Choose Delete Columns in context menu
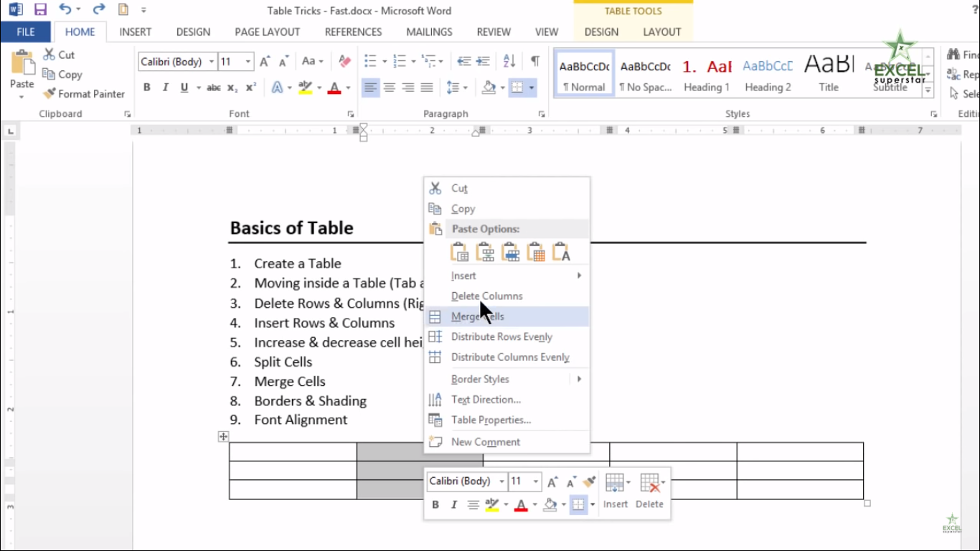The image size is (980, 551). (x=507, y=296)
